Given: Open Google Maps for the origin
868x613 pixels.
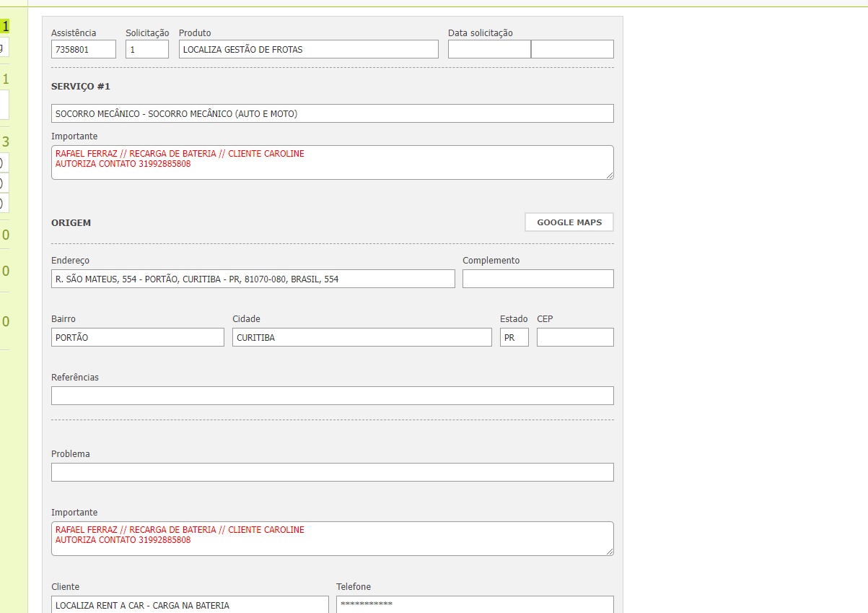Looking at the screenshot, I should [569, 222].
